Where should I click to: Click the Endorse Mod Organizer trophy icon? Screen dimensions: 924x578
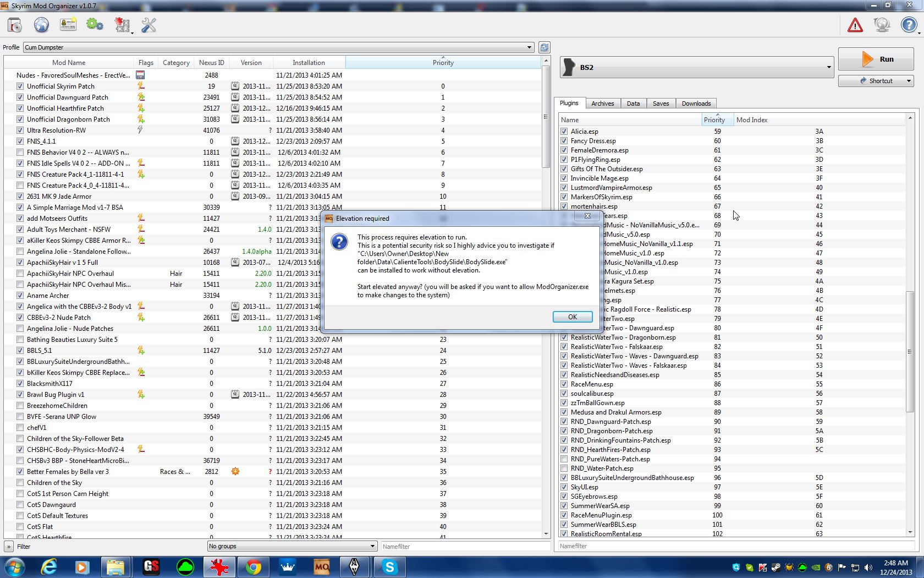pos(882,25)
